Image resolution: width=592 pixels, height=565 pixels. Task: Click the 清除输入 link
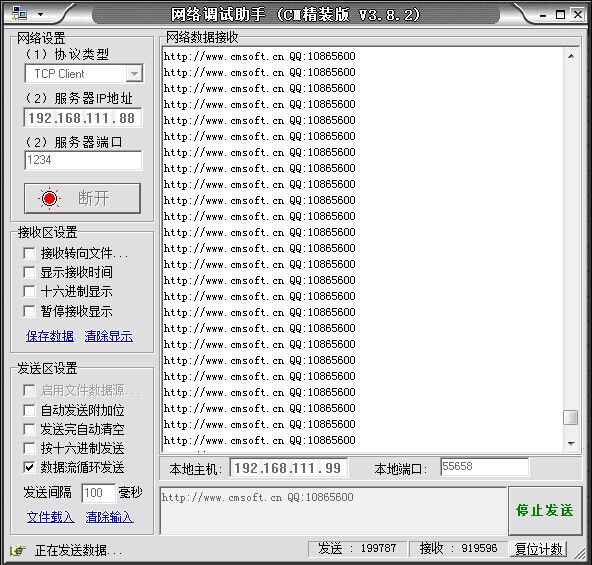(109, 517)
